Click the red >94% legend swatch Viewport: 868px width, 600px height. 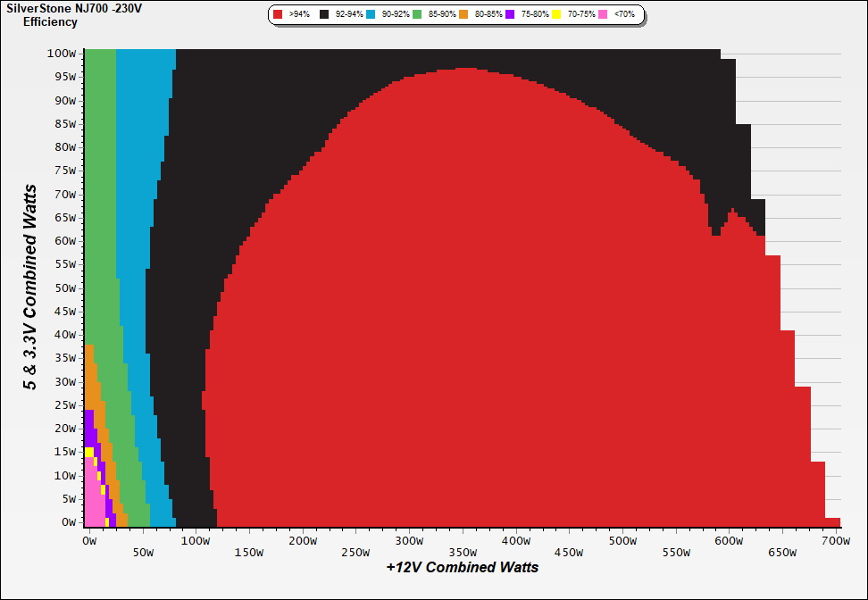click(279, 15)
